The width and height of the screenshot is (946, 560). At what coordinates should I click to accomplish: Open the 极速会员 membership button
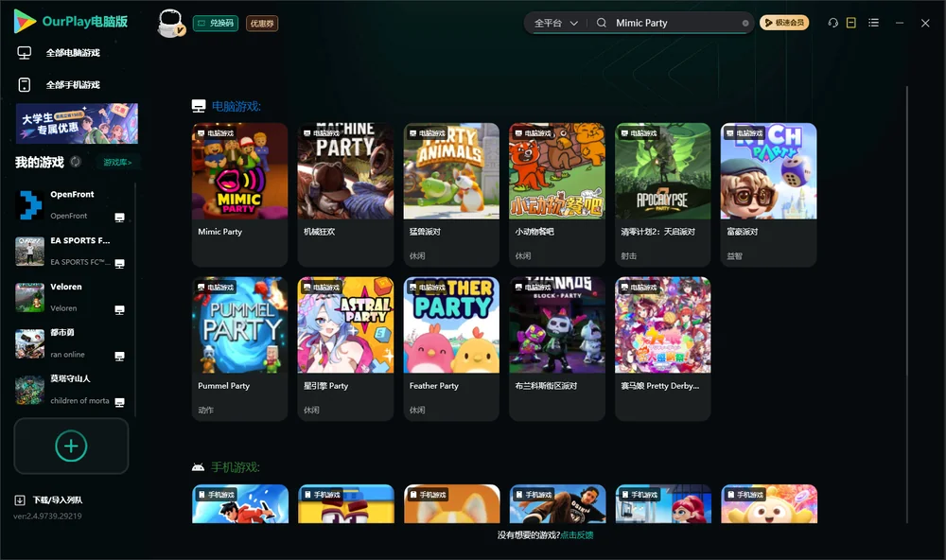coord(783,23)
